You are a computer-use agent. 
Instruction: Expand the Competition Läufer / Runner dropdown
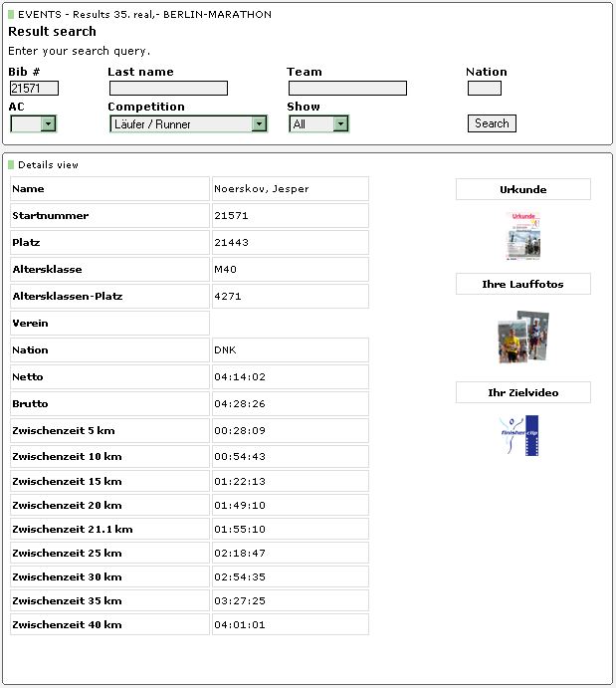188,123
